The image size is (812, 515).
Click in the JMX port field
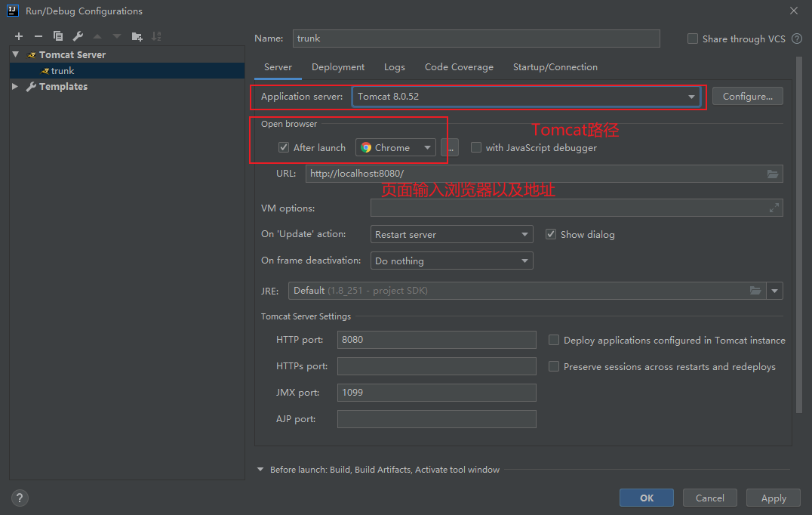click(436, 393)
